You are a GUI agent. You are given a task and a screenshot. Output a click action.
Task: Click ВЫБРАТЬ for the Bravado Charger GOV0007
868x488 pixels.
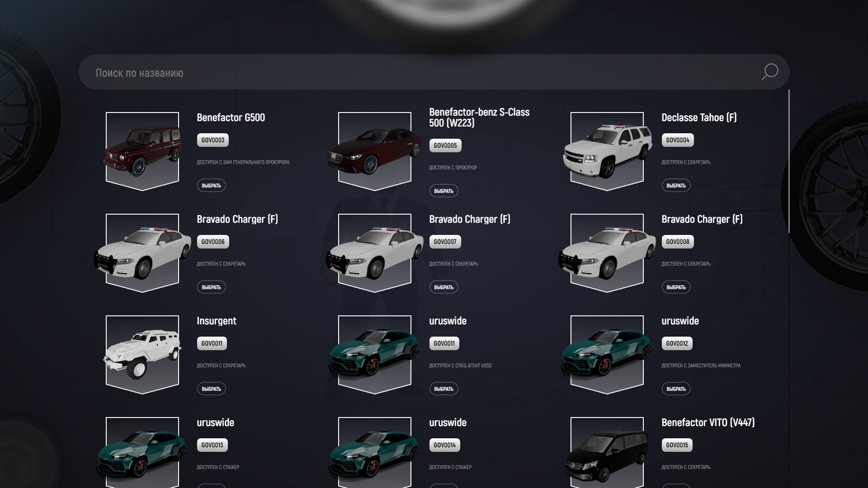click(x=443, y=287)
